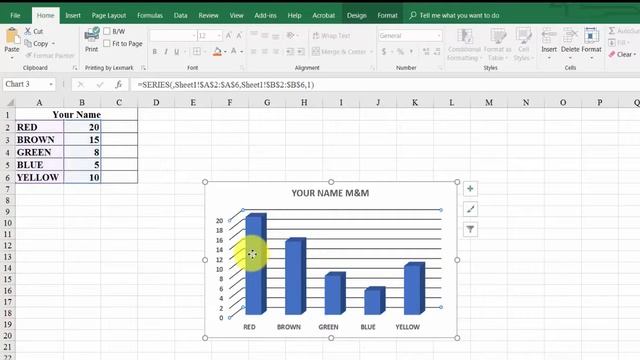
Task: Click the formula bar SERIES text
Action: (226, 84)
